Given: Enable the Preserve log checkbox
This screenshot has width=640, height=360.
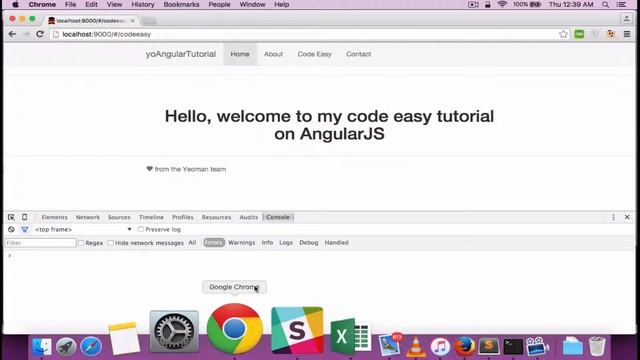Looking at the screenshot, I should click(141, 229).
